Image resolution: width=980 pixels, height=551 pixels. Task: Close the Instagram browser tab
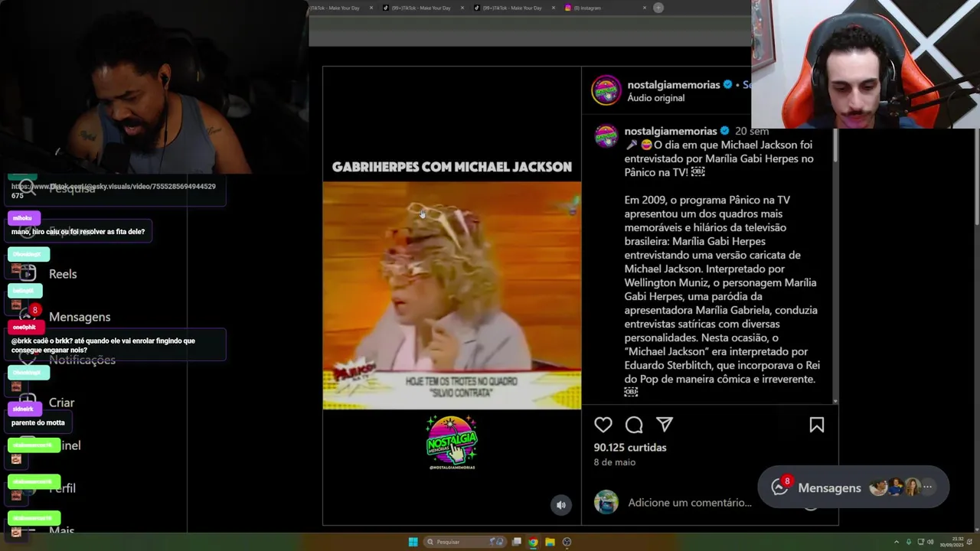tap(644, 8)
